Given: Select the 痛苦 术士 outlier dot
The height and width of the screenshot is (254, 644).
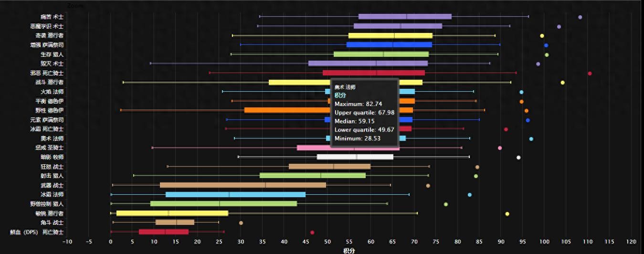Looking at the screenshot, I should (x=580, y=17).
